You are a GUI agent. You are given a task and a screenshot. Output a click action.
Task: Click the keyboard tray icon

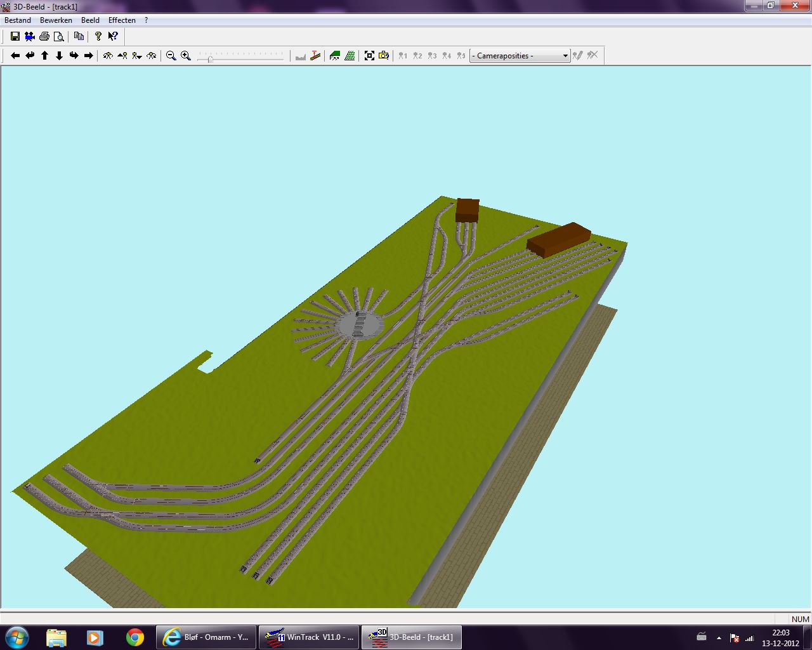click(x=702, y=637)
